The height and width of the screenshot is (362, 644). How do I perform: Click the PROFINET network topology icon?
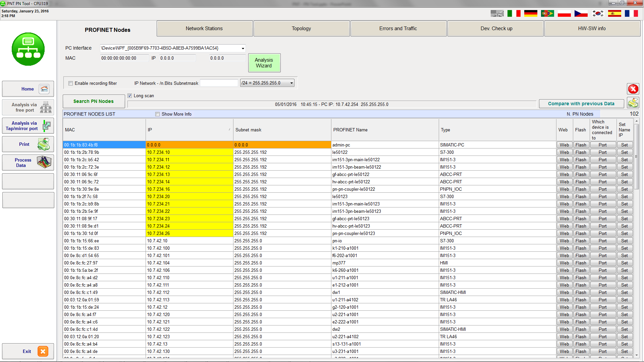28,49
